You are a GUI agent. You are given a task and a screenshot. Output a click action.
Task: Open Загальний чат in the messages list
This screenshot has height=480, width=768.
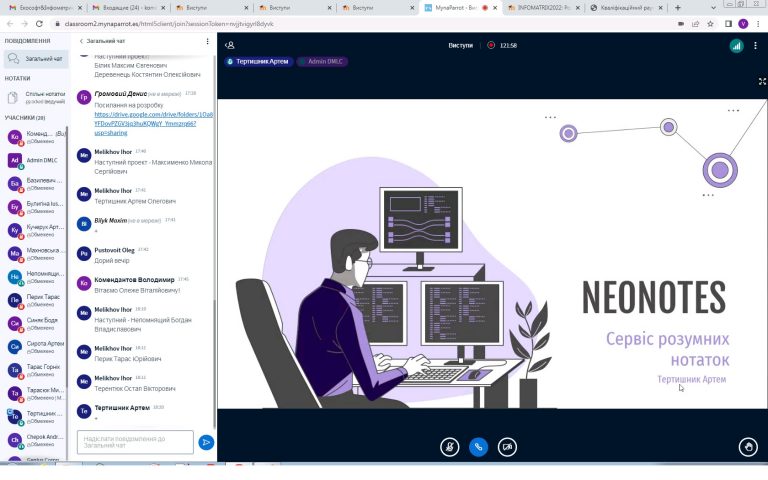tap(43, 59)
